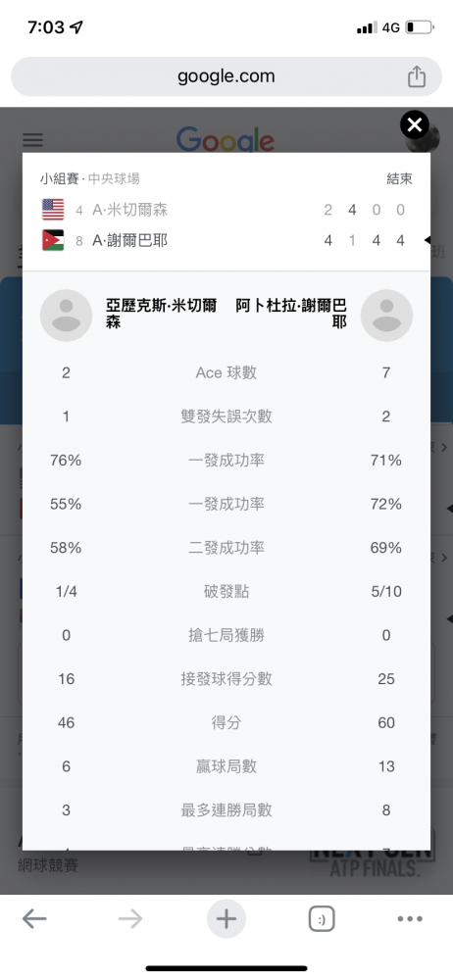The width and height of the screenshot is (453, 980).
Task: Go back with the left arrow
Action: coord(34,919)
